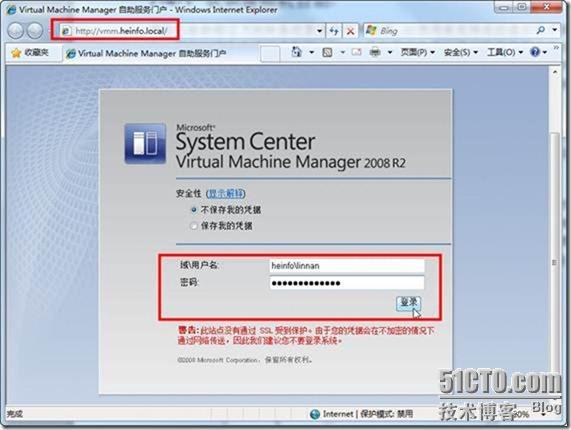The width and height of the screenshot is (571, 430).
Task: Click the 保护模式: 禁用 status text
Action: (x=387, y=414)
